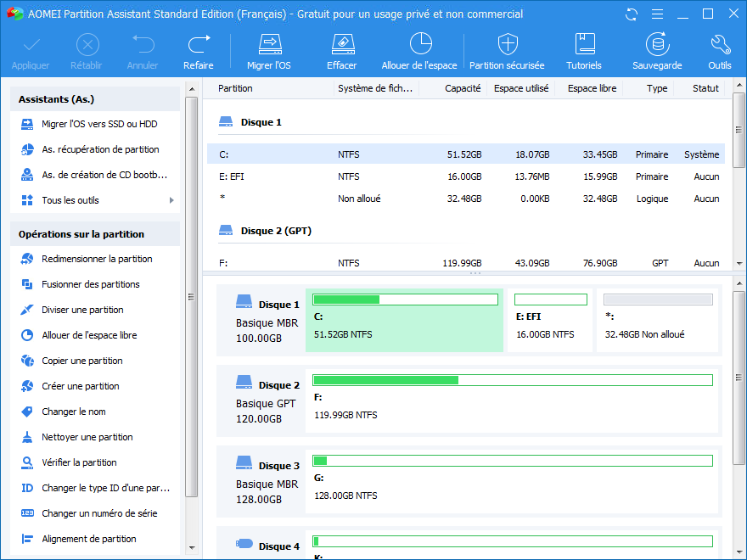Click Vérifier la partition option
This screenshot has height=560, width=747.
(x=79, y=462)
